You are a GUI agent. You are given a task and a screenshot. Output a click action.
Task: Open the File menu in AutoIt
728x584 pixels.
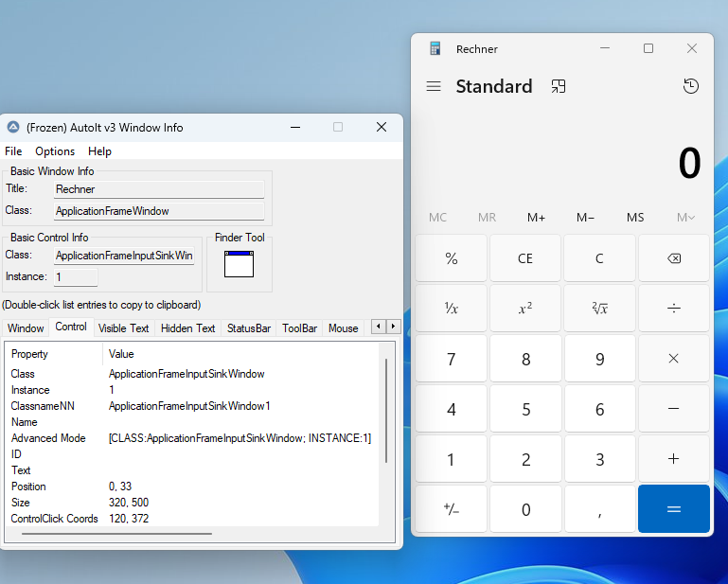point(13,151)
